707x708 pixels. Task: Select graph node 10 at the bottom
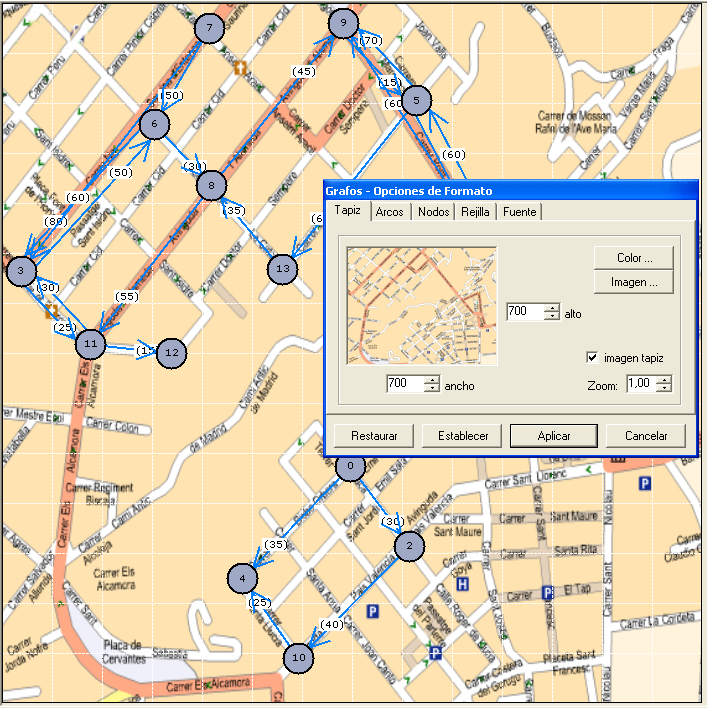click(x=298, y=657)
